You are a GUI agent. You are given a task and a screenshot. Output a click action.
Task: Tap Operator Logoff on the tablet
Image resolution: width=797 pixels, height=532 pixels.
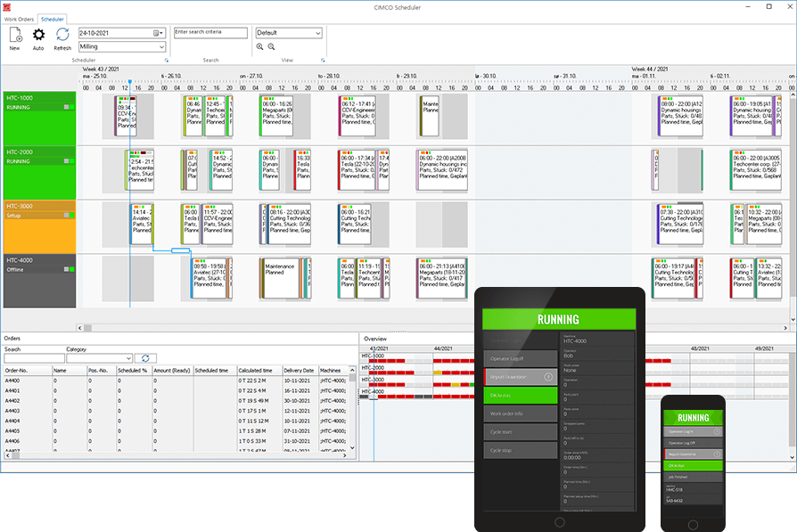click(521, 359)
